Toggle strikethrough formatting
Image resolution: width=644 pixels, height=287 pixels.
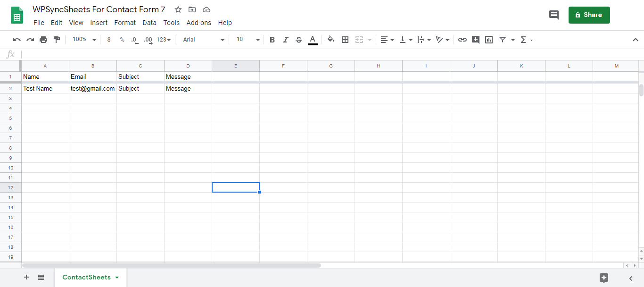tap(298, 40)
